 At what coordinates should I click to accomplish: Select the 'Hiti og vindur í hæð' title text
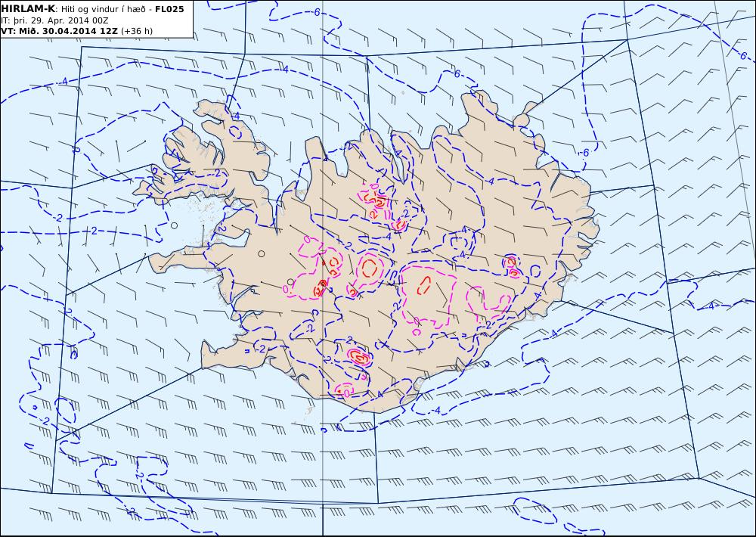[x=103, y=9]
